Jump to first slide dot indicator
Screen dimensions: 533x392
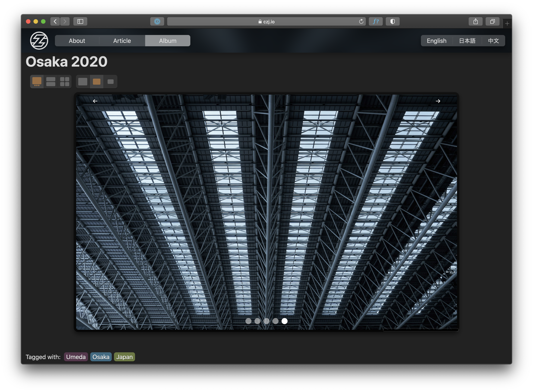coord(248,321)
